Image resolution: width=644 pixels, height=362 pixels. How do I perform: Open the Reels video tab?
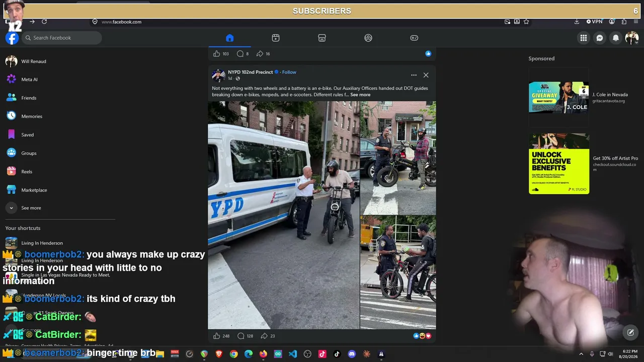[276, 38]
